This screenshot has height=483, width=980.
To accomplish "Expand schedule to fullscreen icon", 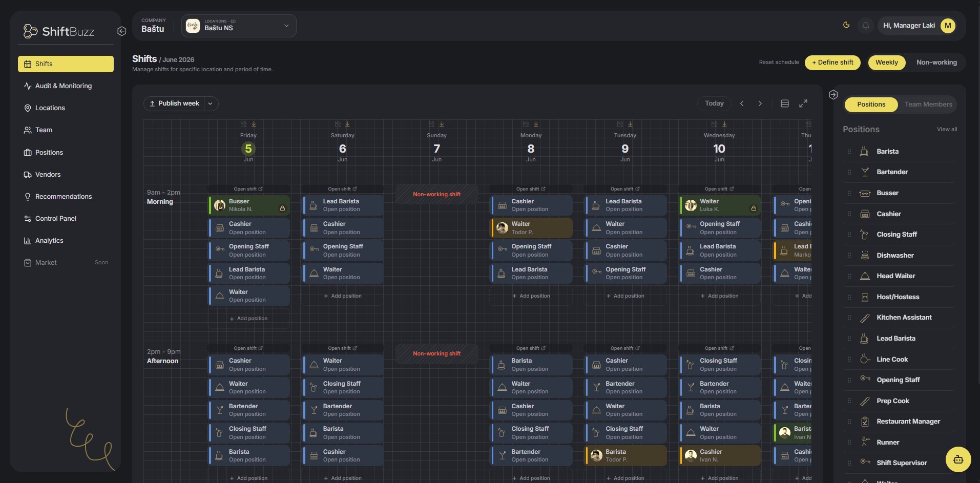I will pyautogui.click(x=803, y=103).
